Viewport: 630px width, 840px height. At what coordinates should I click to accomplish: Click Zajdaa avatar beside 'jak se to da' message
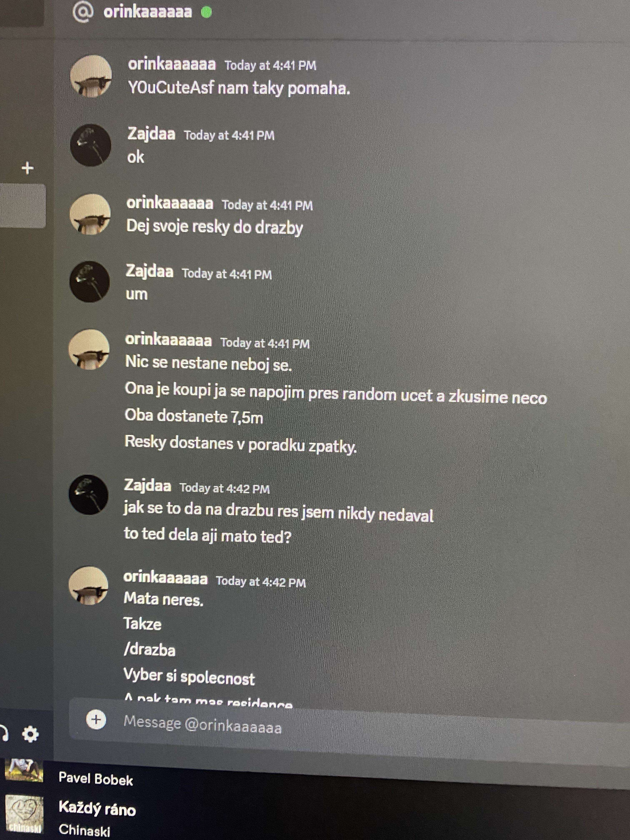pyautogui.click(x=89, y=494)
